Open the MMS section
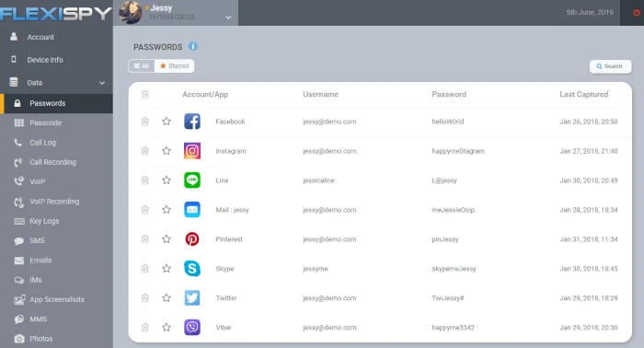 [56, 319]
